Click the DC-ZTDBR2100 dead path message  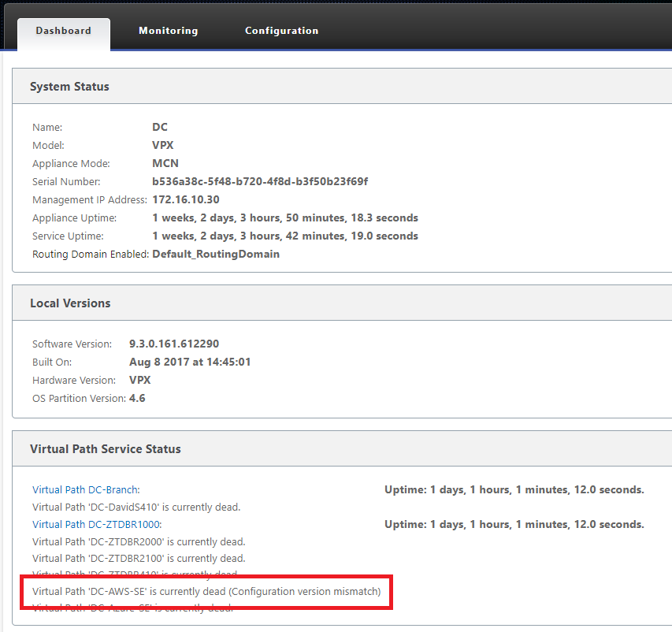tap(139, 559)
